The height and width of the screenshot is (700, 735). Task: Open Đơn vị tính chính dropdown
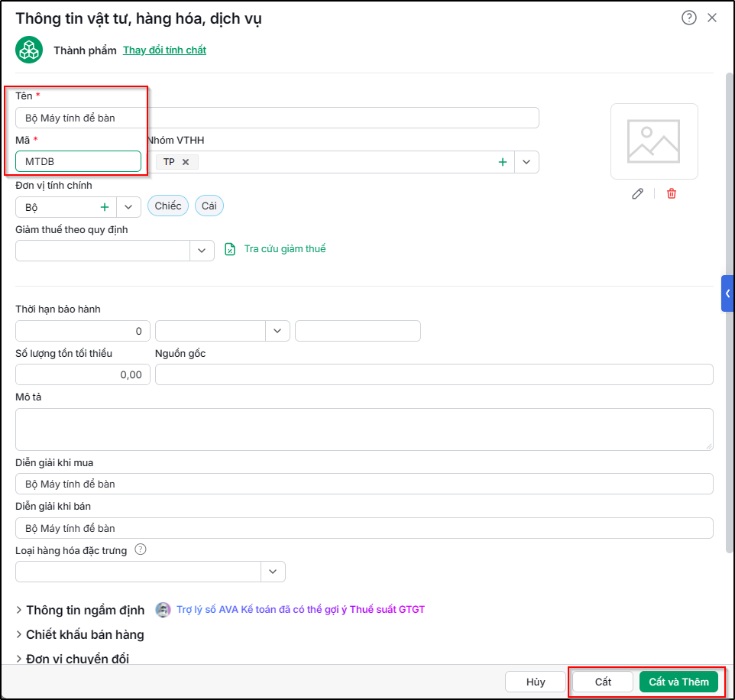click(x=128, y=207)
